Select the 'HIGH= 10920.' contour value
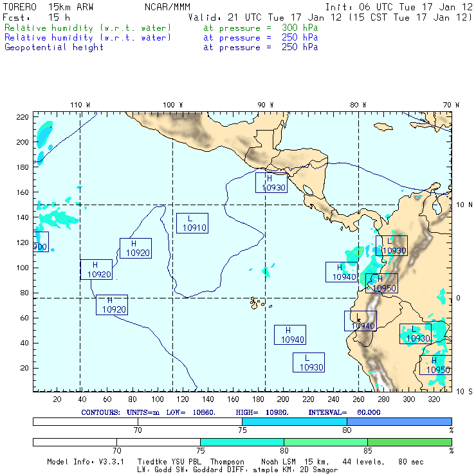 (262, 412)
